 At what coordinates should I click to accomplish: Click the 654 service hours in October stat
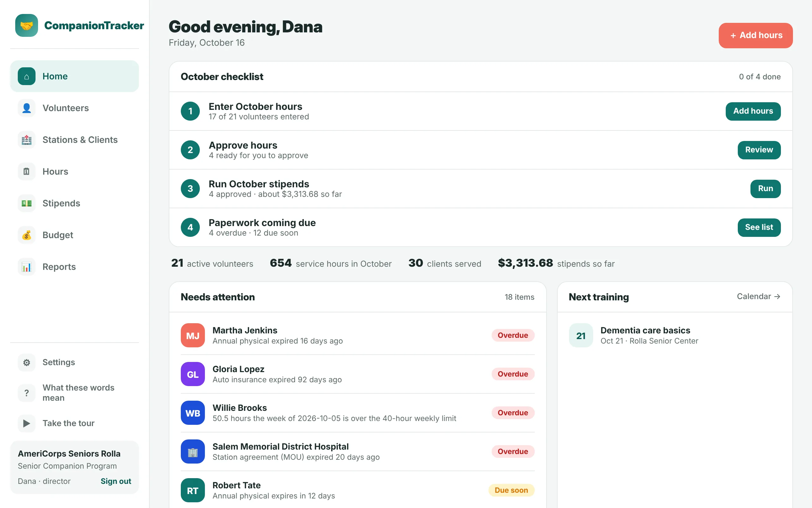click(x=331, y=263)
